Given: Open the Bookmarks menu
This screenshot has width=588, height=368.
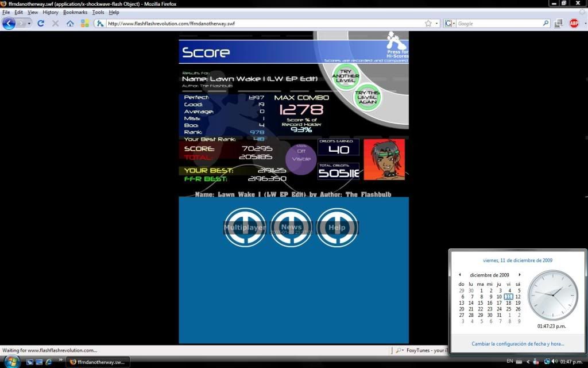Looking at the screenshot, I should coord(75,12).
